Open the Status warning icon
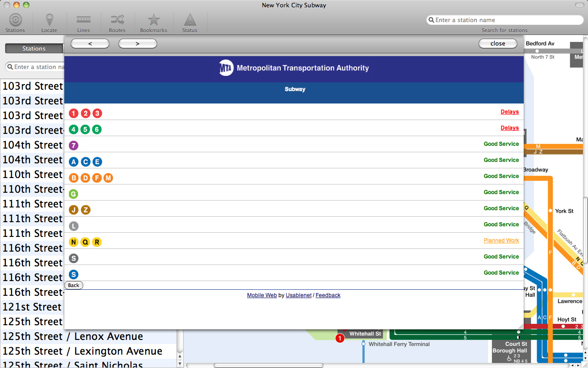 pyautogui.click(x=190, y=20)
